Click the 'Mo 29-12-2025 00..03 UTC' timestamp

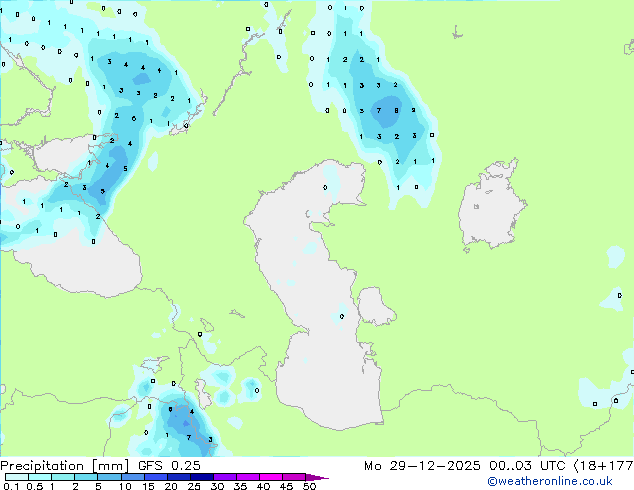pos(465,466)
